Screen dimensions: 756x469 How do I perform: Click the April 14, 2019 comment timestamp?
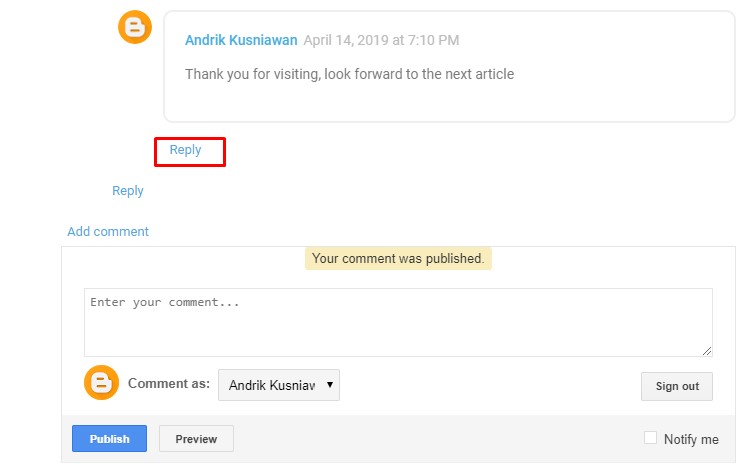pyautogui.click(x=381, y=40)
